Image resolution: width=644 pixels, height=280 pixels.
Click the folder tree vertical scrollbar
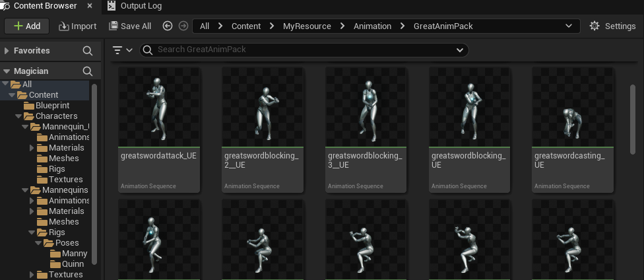pyautogui.click(x=94, y=174)
